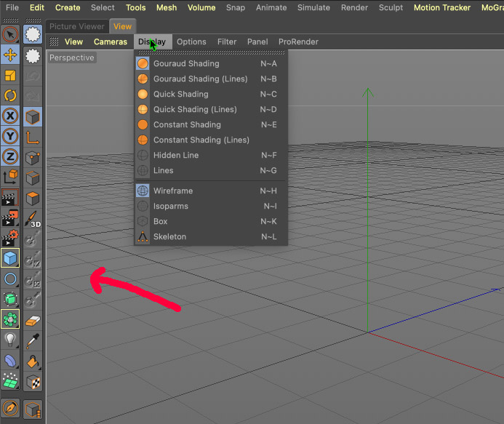
Task: Select the Live Selection tool
Action: pyautogui.click(x=10, y=34)
